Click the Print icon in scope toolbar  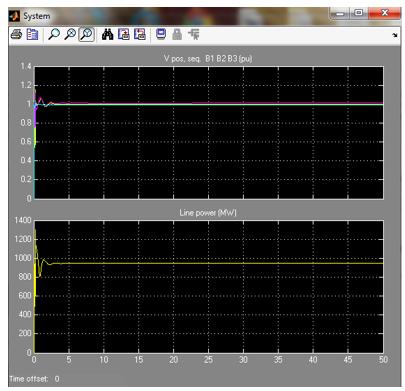pos(16,34)
